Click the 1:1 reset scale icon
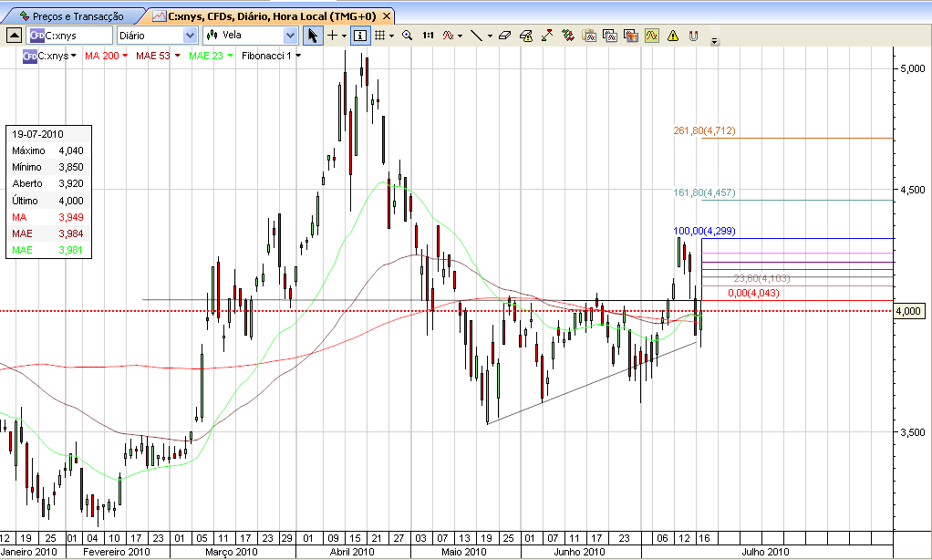932x560 pixels. 428,36
